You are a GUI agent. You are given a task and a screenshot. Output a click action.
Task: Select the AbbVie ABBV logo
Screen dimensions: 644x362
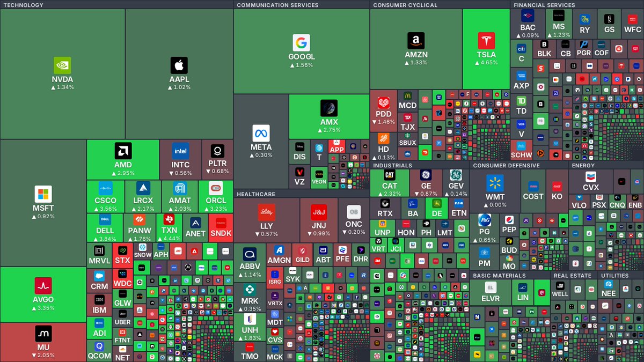pos(250,254)
